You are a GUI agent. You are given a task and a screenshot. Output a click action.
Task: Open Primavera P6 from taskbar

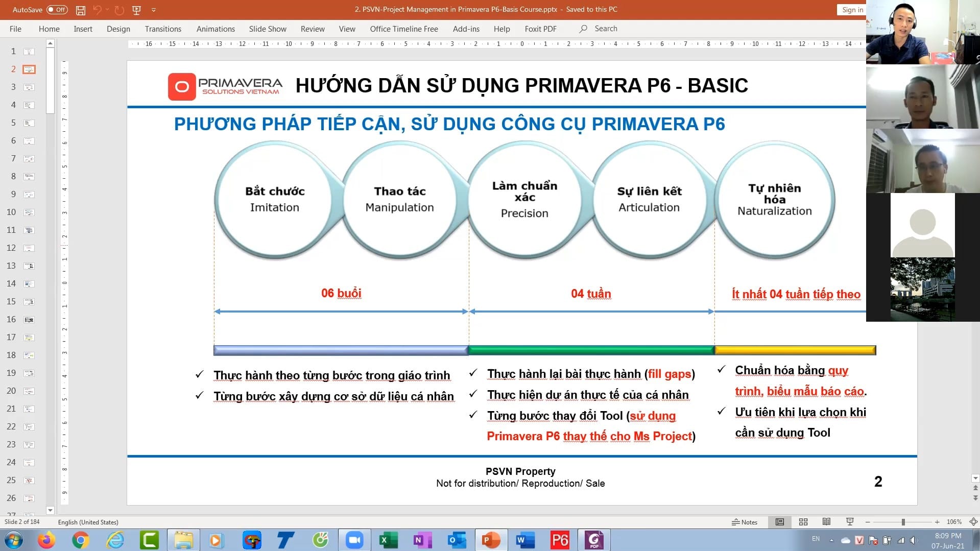(560, 540)
